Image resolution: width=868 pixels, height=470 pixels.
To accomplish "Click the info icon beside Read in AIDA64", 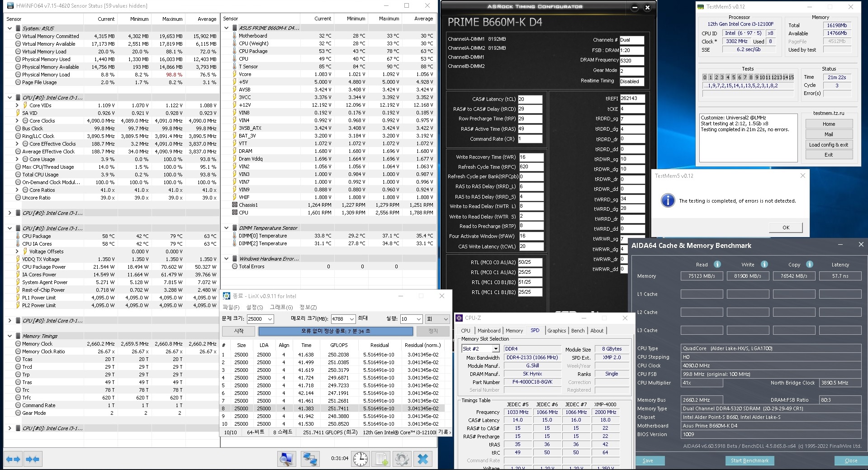I will pyautogui.click(x=717, y=264).
